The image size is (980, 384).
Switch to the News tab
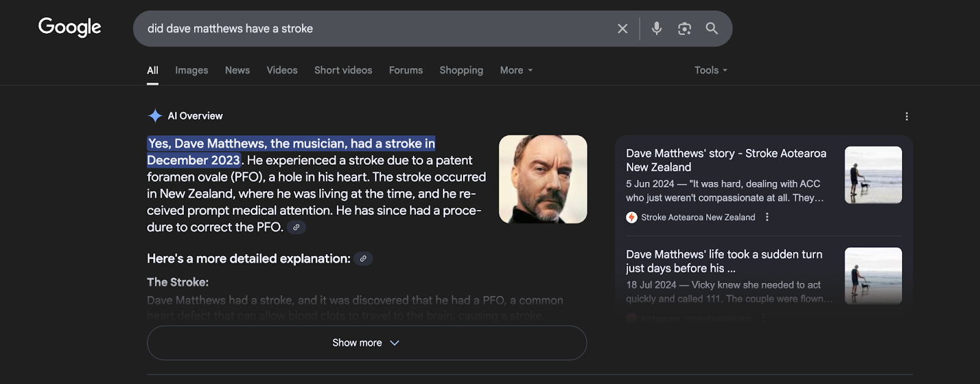pyautogui.click(x=237, y=70)
